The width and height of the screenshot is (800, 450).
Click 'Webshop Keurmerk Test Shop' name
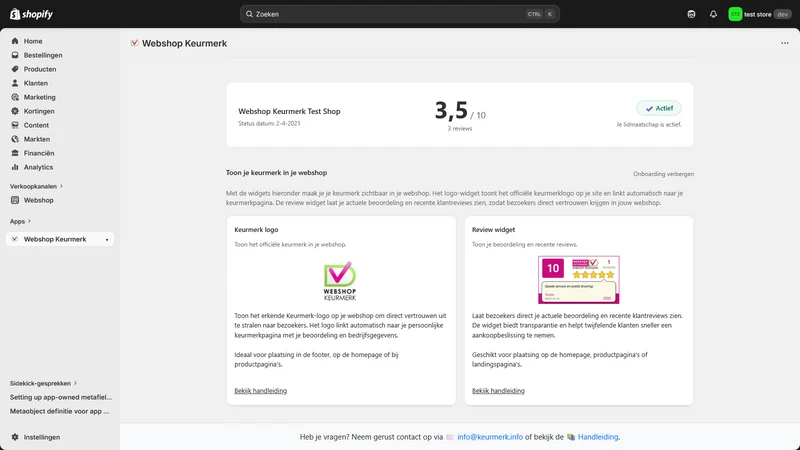point(289,111)
